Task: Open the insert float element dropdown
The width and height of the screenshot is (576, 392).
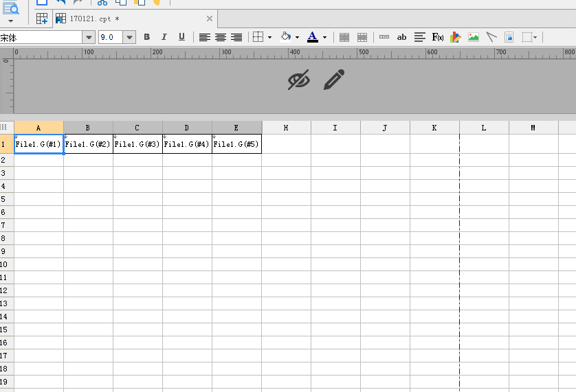Action: click(535, 38)
